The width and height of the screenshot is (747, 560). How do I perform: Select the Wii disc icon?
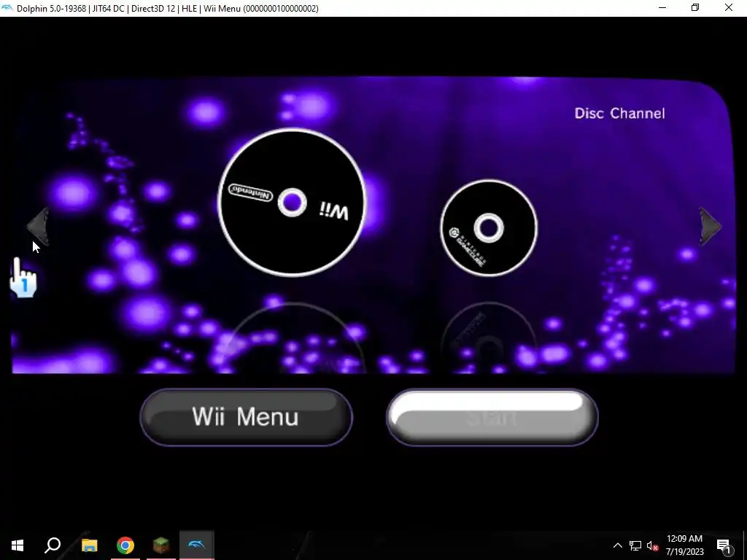tap(292, 203)
